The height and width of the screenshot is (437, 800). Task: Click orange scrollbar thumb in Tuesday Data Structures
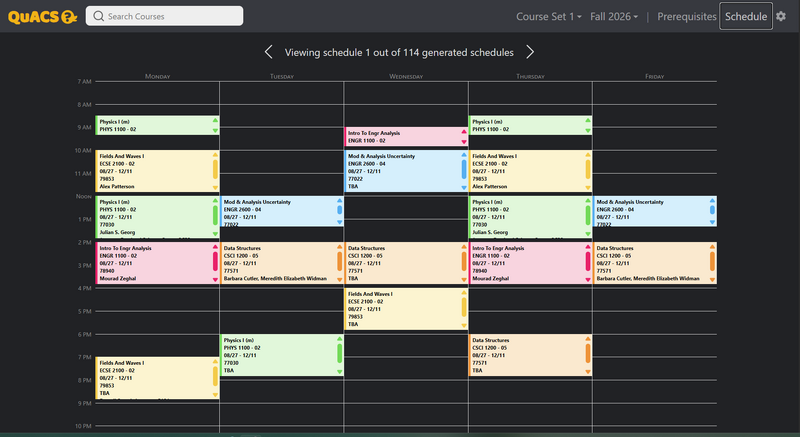339,262
